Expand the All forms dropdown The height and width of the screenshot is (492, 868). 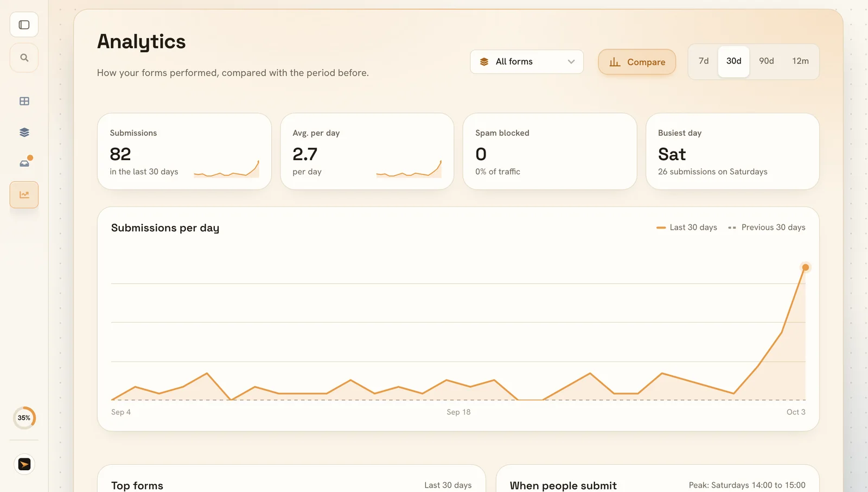(526, 62)
